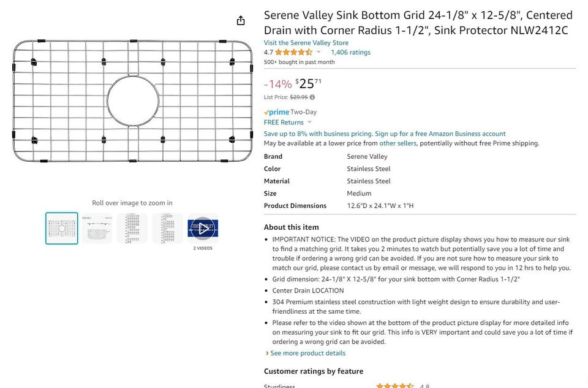Click the info icon next to List Price

click(313, 97)
